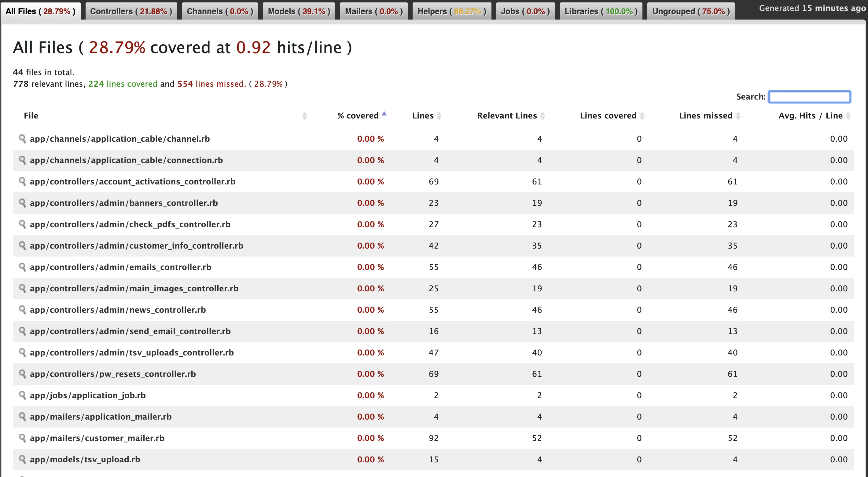Click magnifier icon beside customer_info_controller.rb
Image resolution: width=868 pixels, height=477 pixels.
click(22, 246)
